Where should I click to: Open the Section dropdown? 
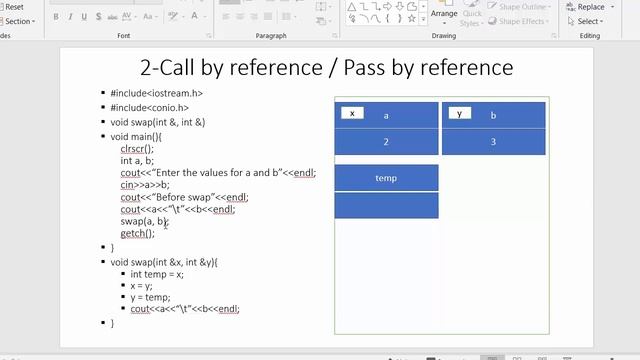coord(18,21)
